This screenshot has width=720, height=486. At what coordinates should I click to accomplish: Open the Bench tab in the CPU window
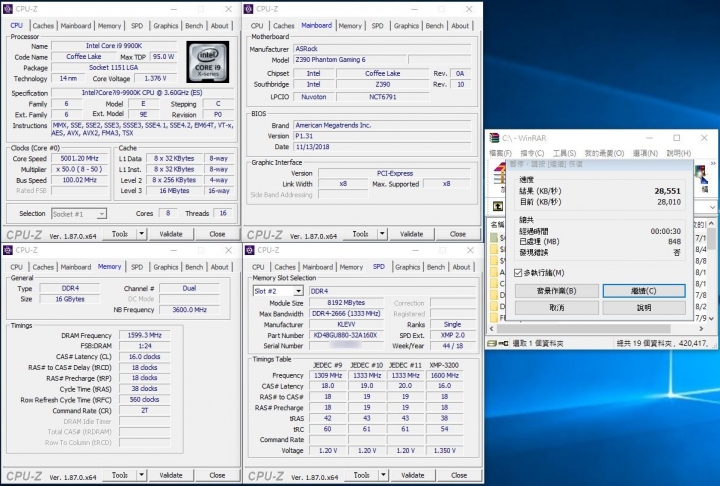click(194, 26)
